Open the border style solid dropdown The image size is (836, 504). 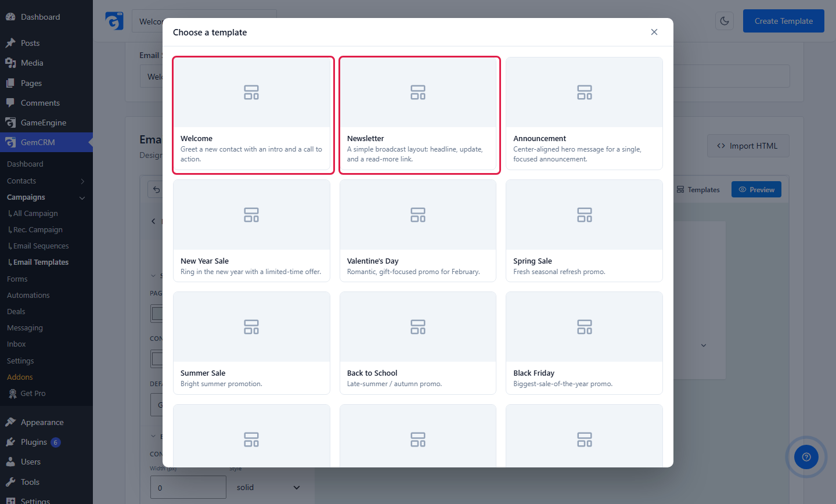pos(269,487)
